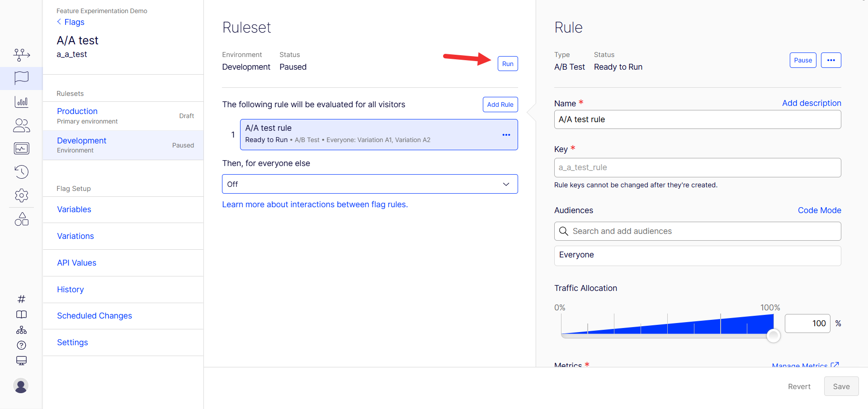Open the Rule more options menu
This screenshot has width=868, height=409.
pyautogui.click(x=831, y=60)
